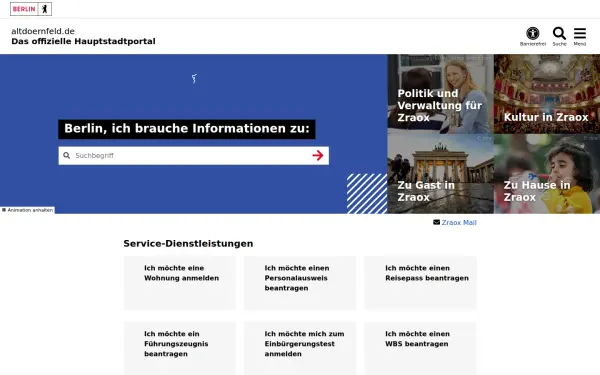Viewport: 600px width, 375px height.
Task: Open Ich möchte einen WBS beantragen
Action: click(x=421, y=348)
